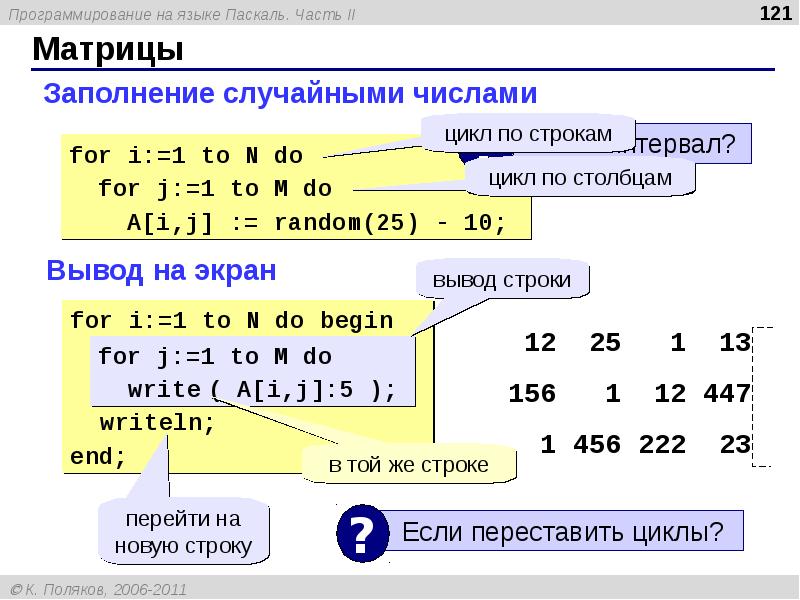This screenshot has height=600, width=800.
Task: Click the "вывод строки" callout bubble
Action: point(502,281)
